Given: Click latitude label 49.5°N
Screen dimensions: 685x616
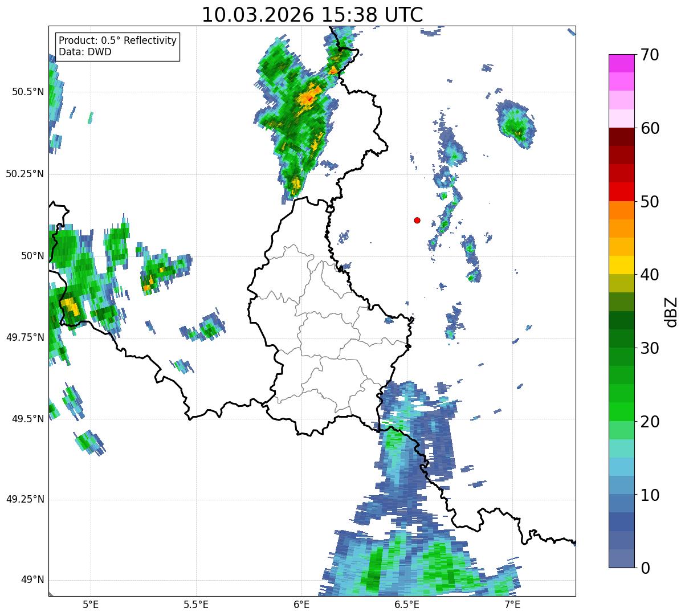Looking at the screenshot, I should click(28, 419).
